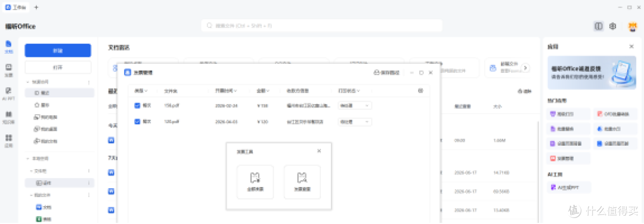Open 设置页面背景 app in right panel

[x=569, y=144]
